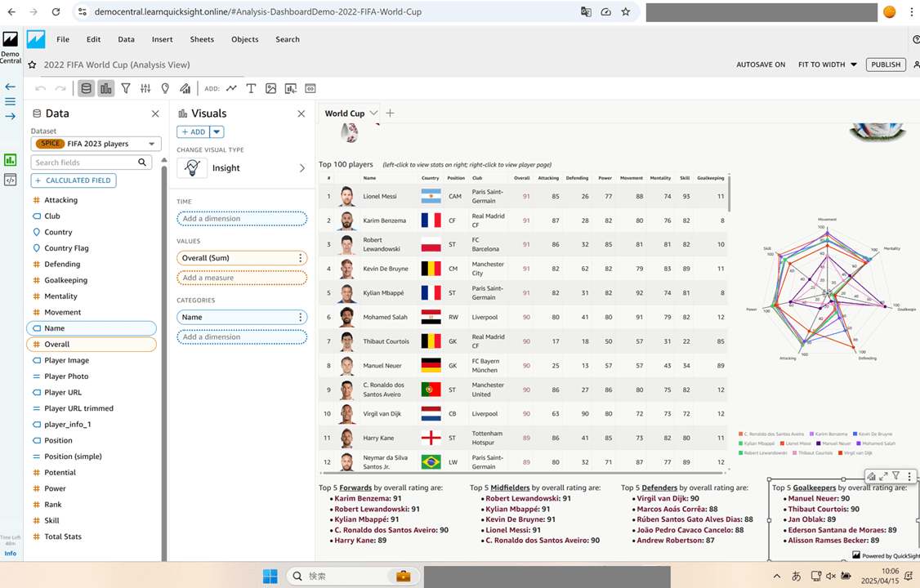
Task: Expand the Insight visual type chevron
Action: [302, 168]
